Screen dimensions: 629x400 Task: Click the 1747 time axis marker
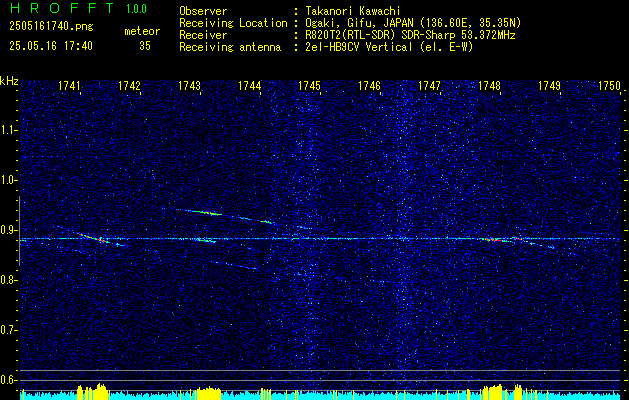(x=429, y=86)
